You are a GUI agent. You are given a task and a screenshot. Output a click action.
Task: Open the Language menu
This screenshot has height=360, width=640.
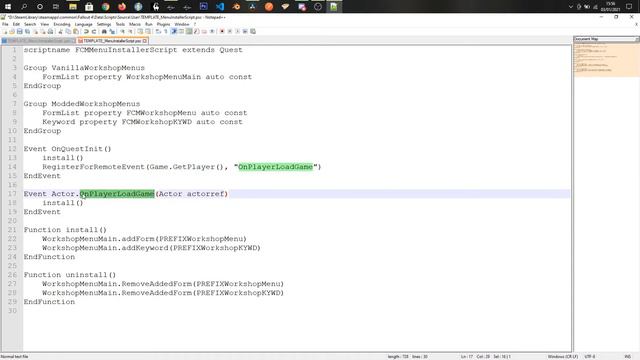coord(83,24)
